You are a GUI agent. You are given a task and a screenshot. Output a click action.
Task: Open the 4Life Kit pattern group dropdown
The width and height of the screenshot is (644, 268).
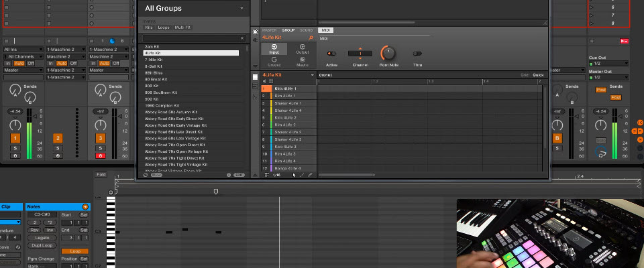(313, 75)
